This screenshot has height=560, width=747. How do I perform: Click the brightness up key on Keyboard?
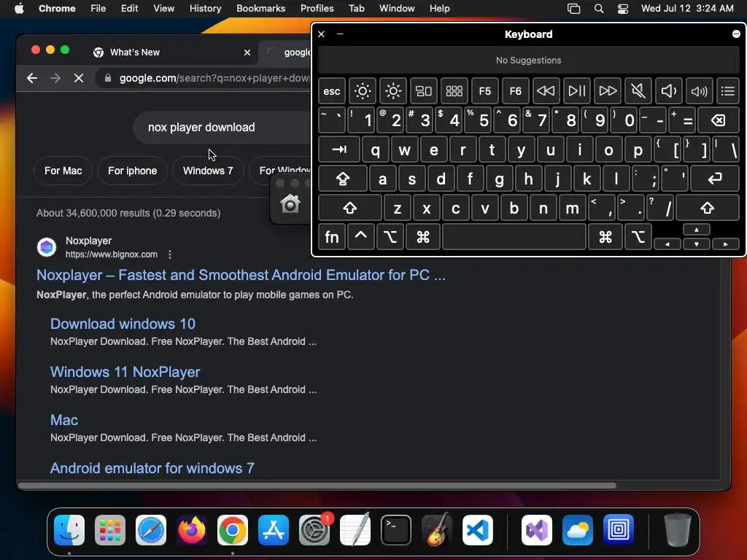(x=393, y=91)
